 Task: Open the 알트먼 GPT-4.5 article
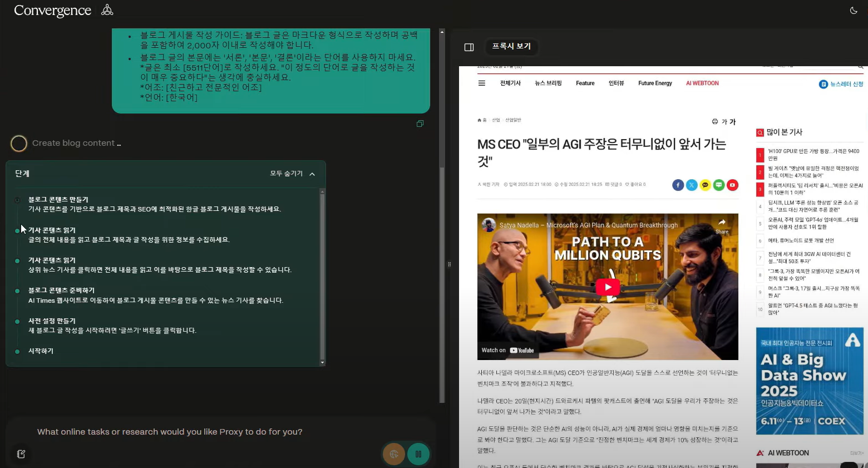[x=813, y=309]
